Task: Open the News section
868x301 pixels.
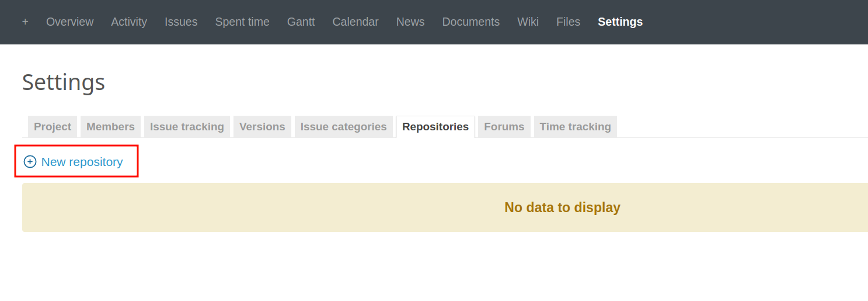Action: click(410, 22)
